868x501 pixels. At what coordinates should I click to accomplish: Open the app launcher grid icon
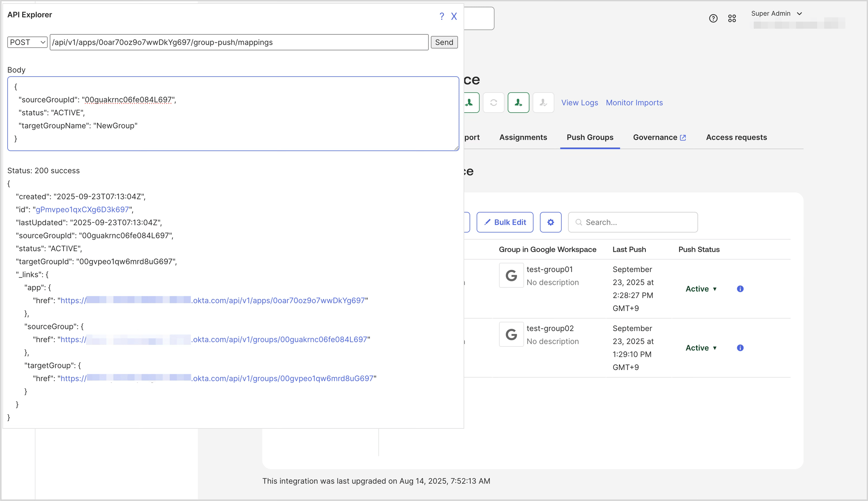[x=732, y=18]
